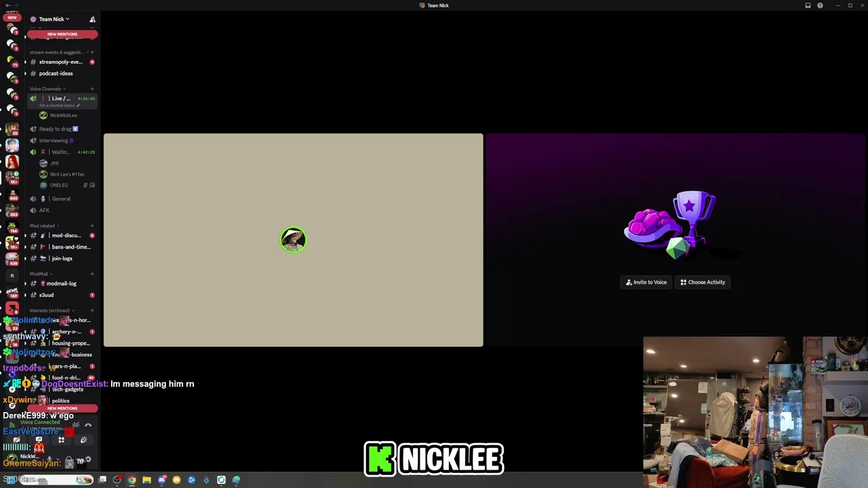Viewport: 868px width, 488px height.
Task: Create a channel in Voice Channels category
Action: tap(92, 89)
